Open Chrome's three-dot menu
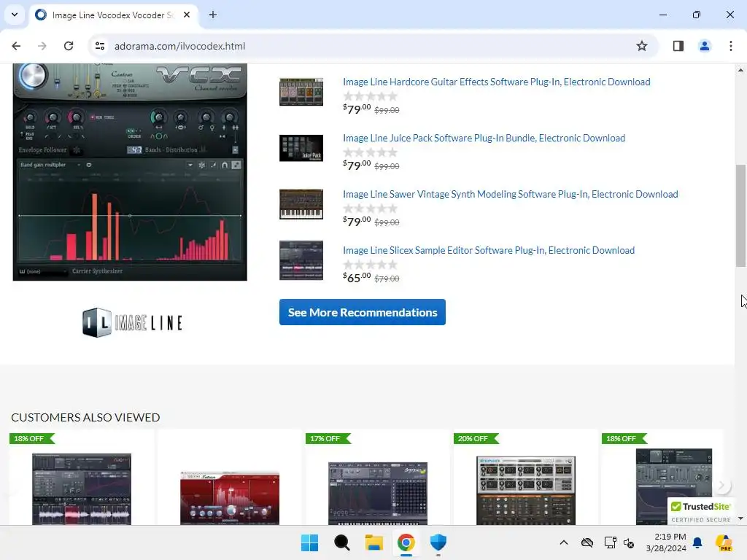This screenshot has width=747, height=560. (730, 46)
